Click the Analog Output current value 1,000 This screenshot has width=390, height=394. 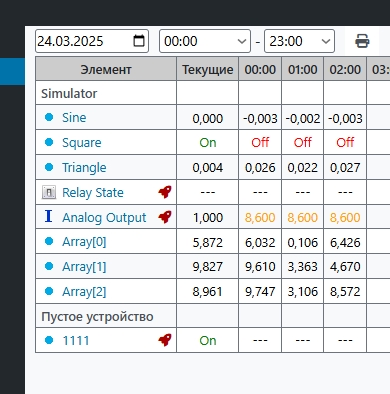[208, 217]
